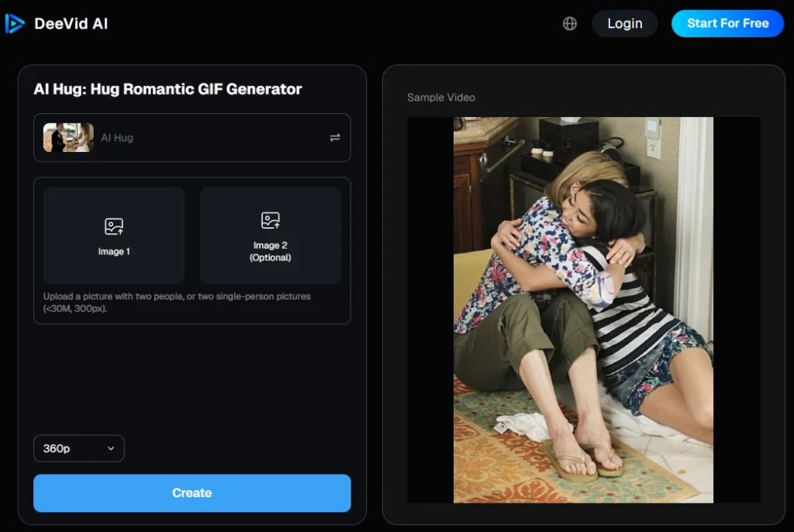This screenshot has width=794, height=532.
Task: Click the Login button
Action: click(625, 23)
